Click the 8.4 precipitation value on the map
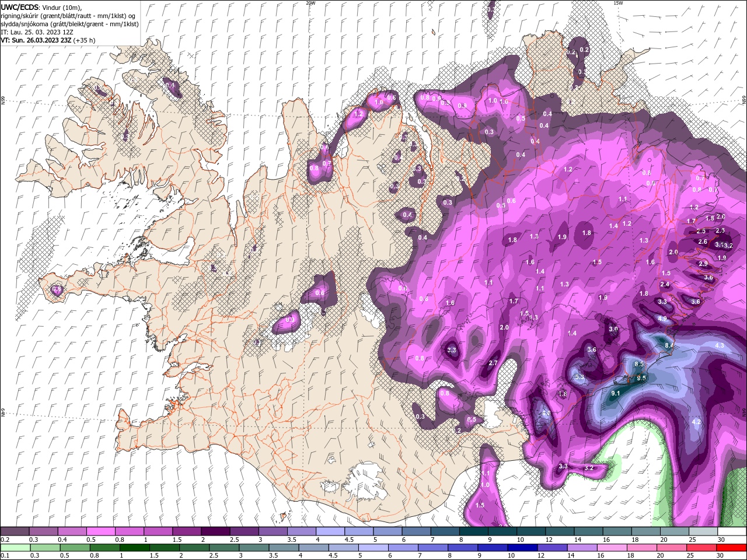The image size is (747, 560). [669, 345]
